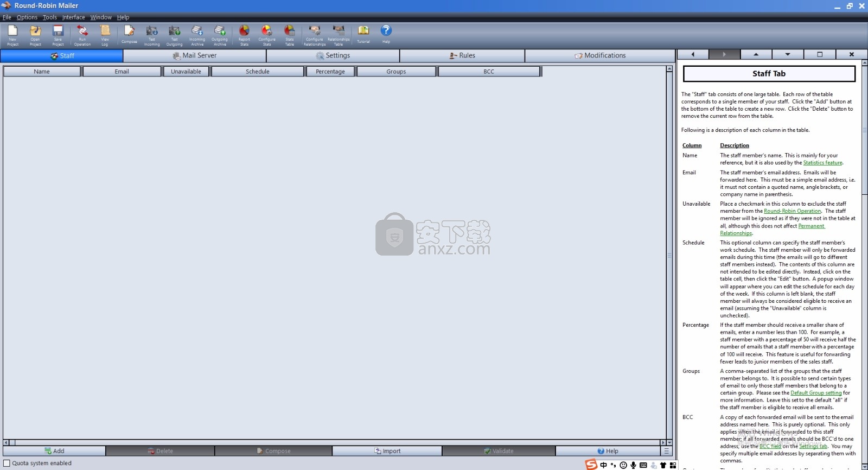Viewport: 868px width, 470px height.
Task: Click the IME skin shirt icon
Action: click(x=663, y=465)
